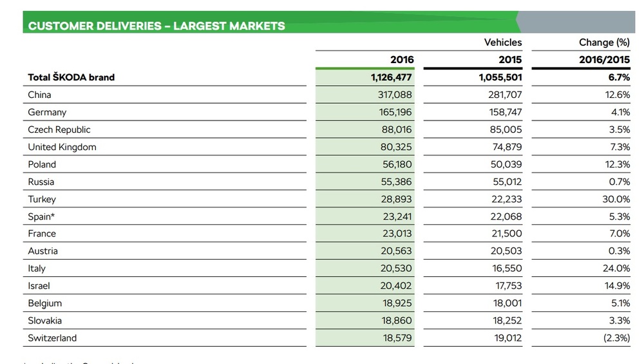Select United Kingdom's 2015 value 74,879
Image resolution: width=644 pixels, height=364 pixels.
coord(507,147)
